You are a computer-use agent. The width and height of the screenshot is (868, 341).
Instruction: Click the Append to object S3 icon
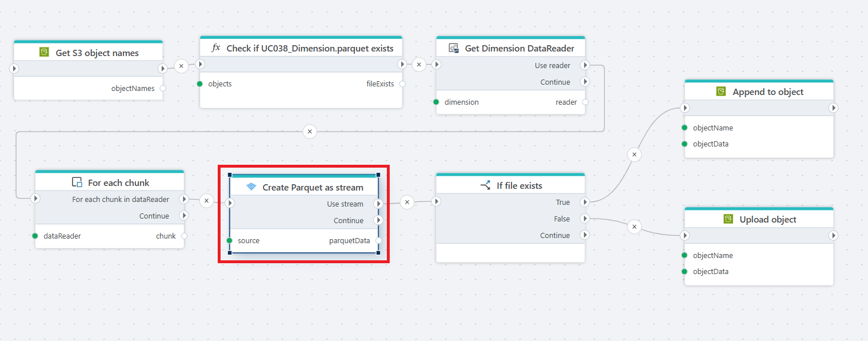[721, 92]
